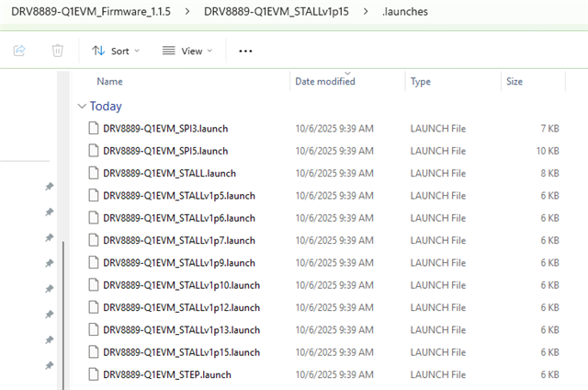Select file name DRV8889-Q1EVM_STALLv1p7.launch
The image size is (588, 390).
179,241
